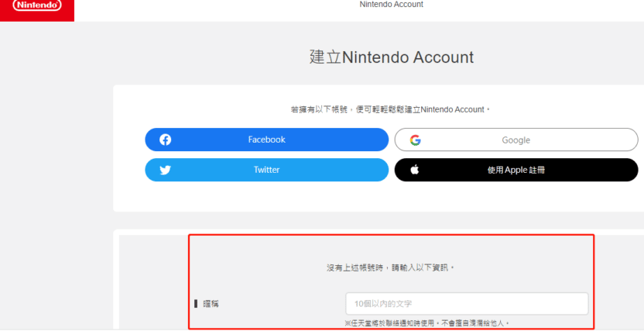Click the 若擁有以下帳號 instruction text
644x331 pixels.
[x=391, y=110]
